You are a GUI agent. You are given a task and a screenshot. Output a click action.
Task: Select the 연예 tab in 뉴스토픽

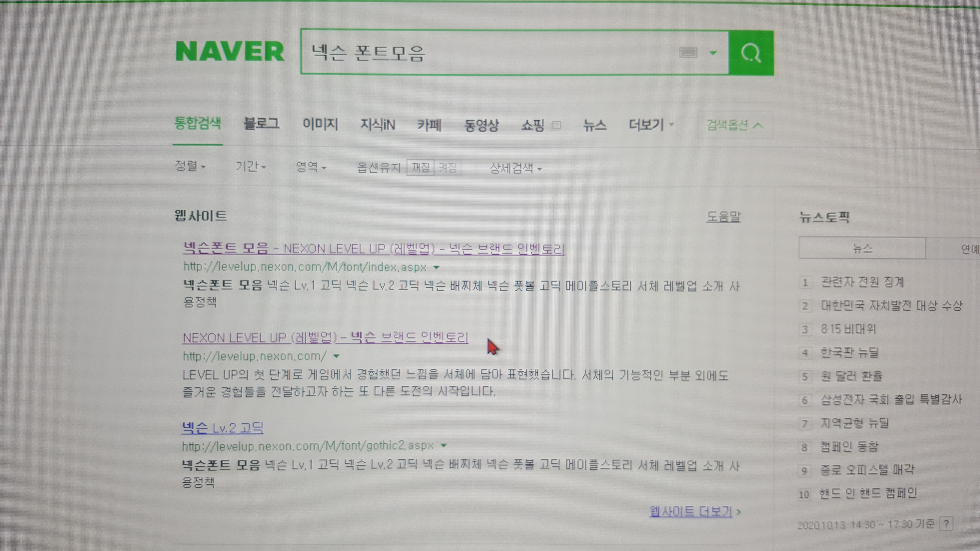(x=953, y=249)
